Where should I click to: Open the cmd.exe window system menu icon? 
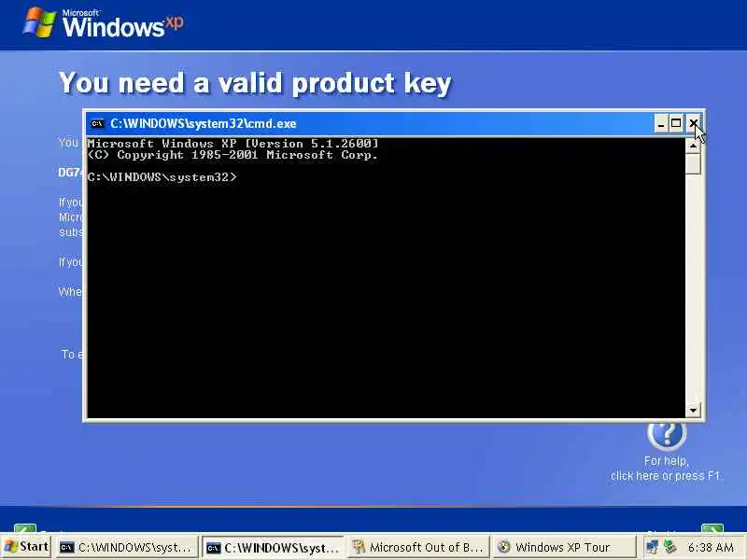[x=97, y=124]
